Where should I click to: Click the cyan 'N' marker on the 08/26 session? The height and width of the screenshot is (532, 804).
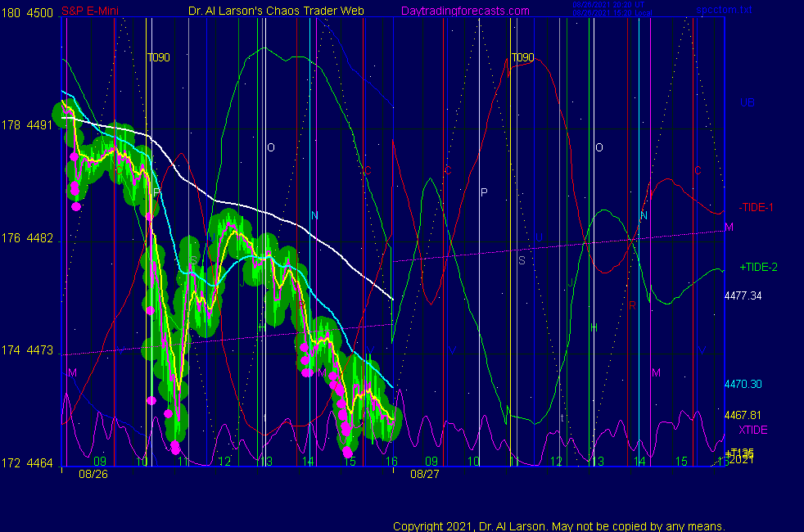(314, 215)
